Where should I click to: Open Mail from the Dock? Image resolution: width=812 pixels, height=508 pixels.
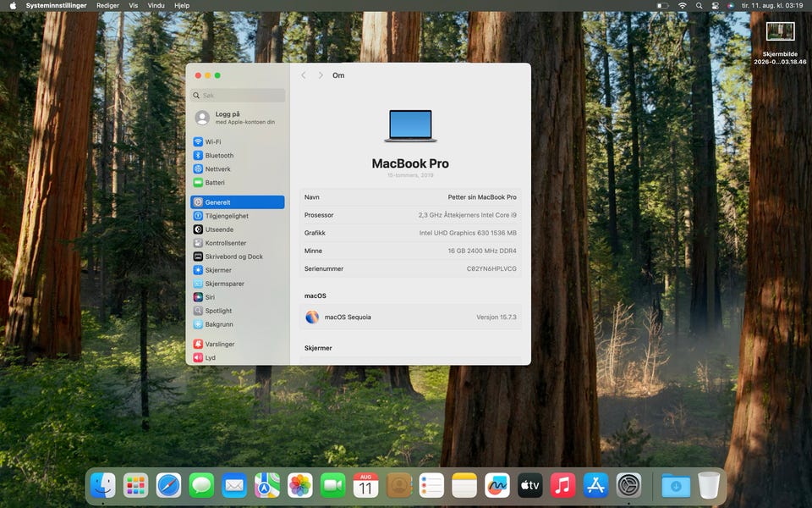234,486
